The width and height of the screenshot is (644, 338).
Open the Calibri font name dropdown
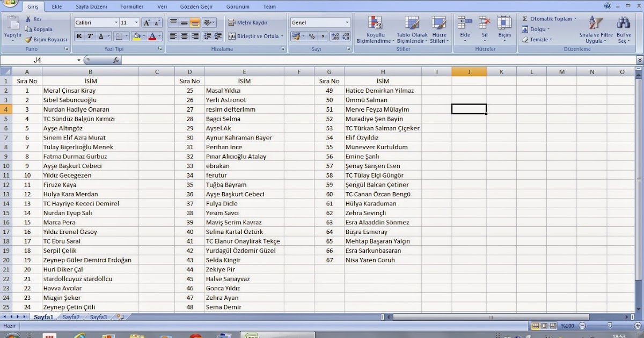coord(116,23)
